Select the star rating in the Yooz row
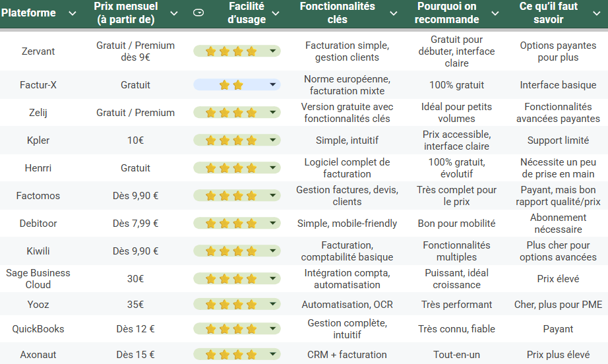This screenshot has height=364, width=608. coord(231,305)
